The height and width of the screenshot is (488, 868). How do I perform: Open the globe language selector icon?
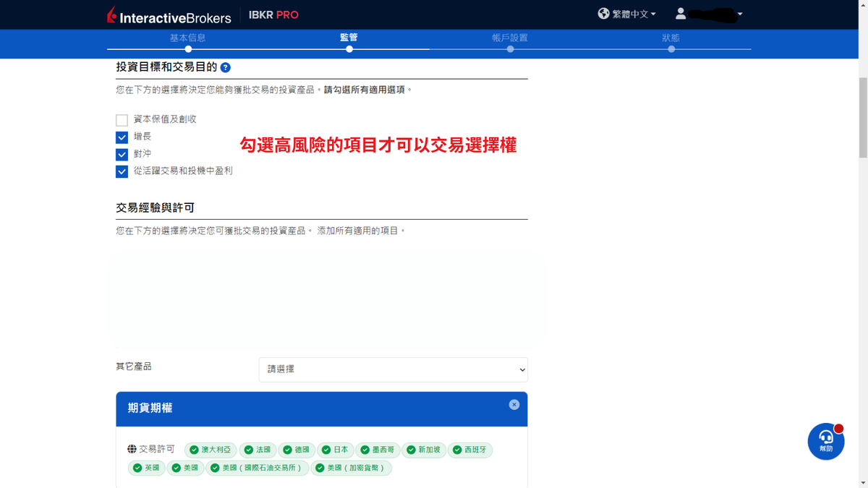click(602, 13)
